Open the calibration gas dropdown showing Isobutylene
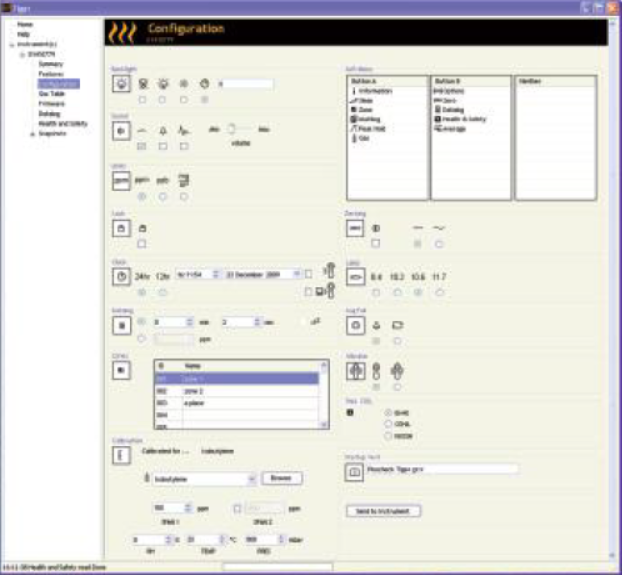 click(x=251, y=479)
